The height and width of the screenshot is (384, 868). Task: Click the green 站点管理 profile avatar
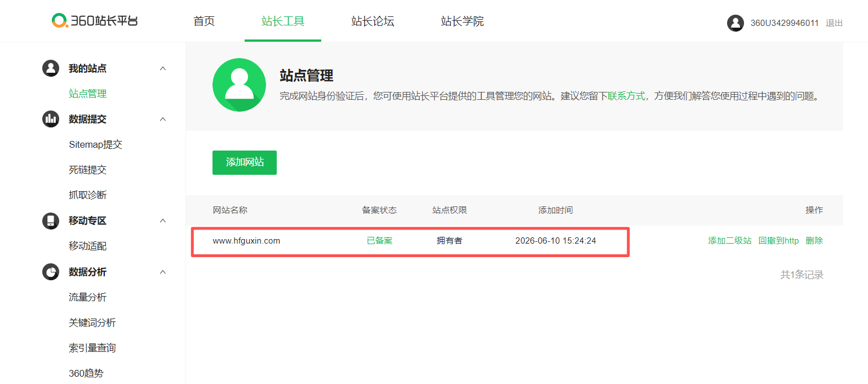[x=239, y=85]
